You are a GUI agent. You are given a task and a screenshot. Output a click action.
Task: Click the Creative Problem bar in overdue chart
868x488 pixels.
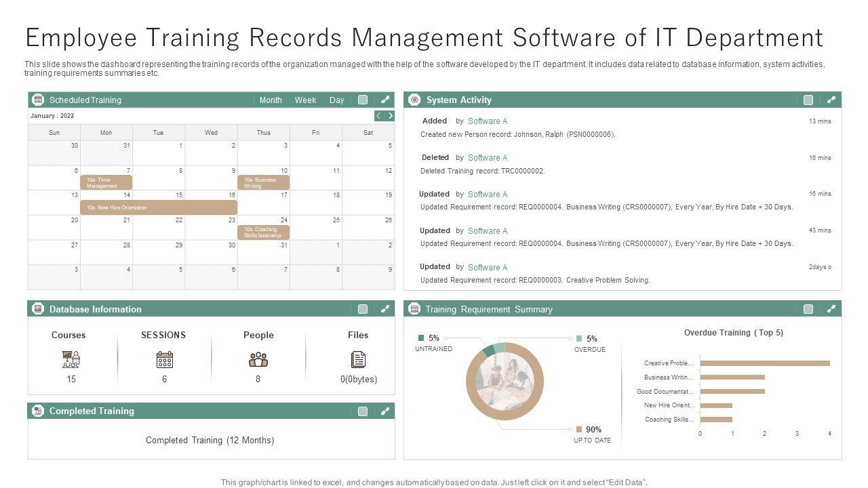(764, 363)
